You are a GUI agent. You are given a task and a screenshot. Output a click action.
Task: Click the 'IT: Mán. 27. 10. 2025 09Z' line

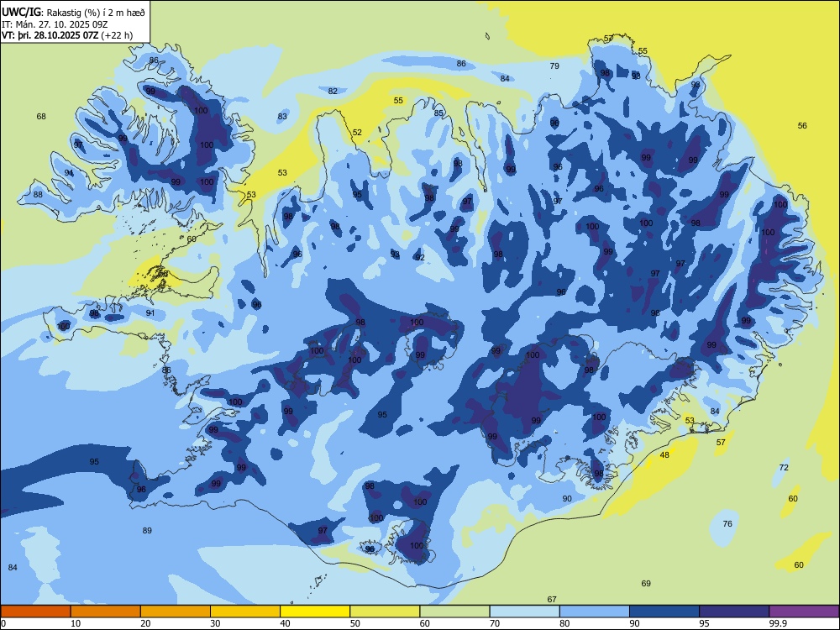pos(55,24)
